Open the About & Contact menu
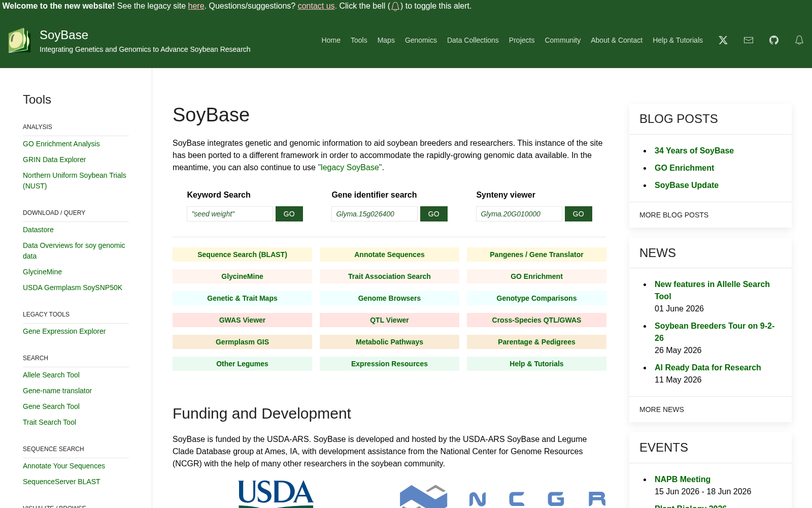The height and width of the screenshot is (508, 812). pos(617,40)
